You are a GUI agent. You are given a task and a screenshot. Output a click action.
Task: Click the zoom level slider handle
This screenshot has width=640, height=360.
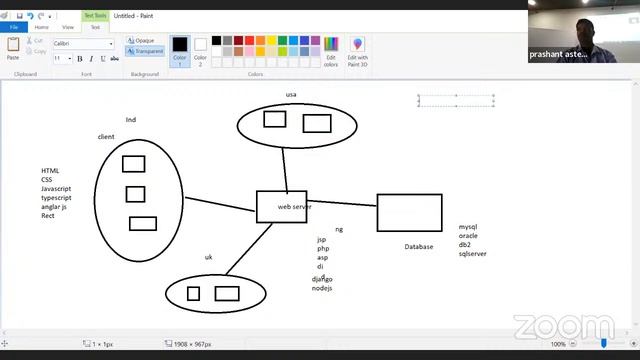click(604, 344)
